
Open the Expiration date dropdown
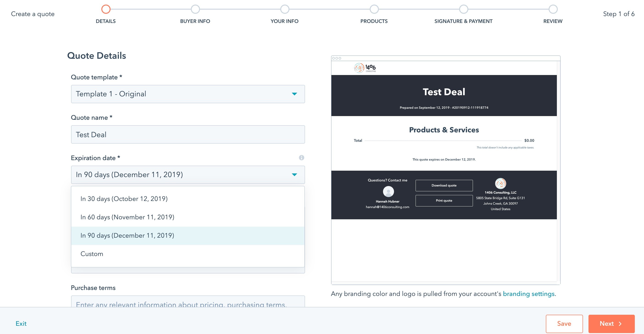[x=188, y=175]
